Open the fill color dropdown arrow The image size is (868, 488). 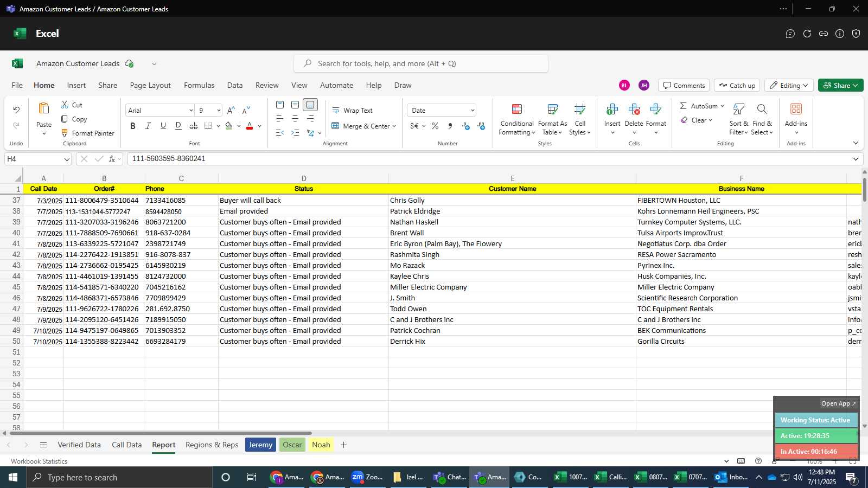[x=239, y=126]
